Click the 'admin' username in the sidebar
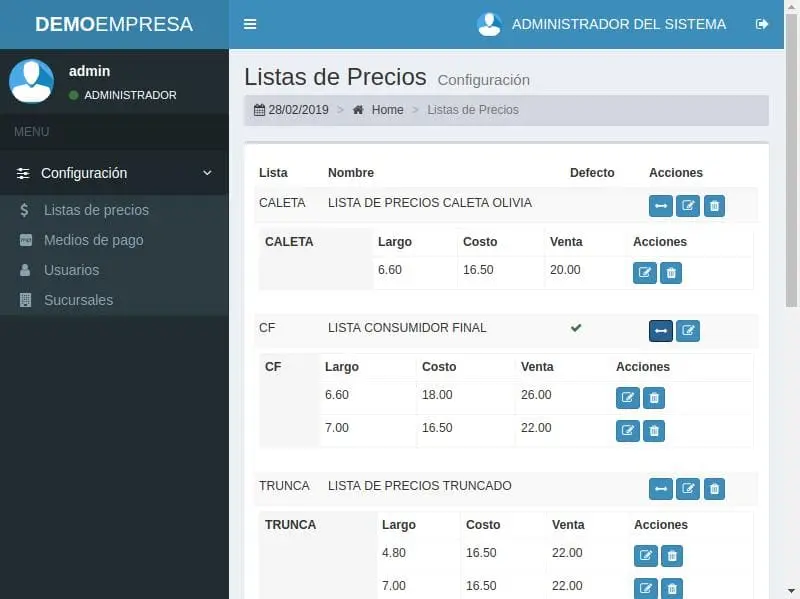The image size is (800, 599). [89, 71]
